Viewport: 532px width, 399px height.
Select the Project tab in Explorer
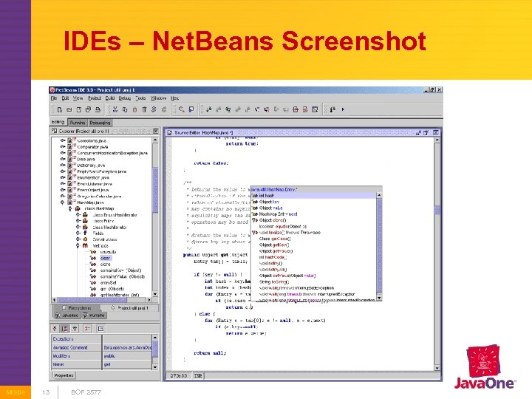pyautogui.click(x=130, y=308)
